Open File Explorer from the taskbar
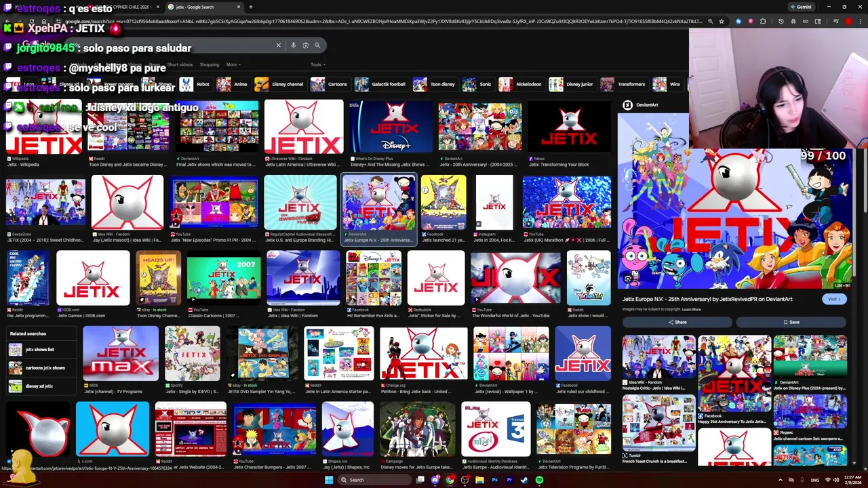 [x=479, y=480]
